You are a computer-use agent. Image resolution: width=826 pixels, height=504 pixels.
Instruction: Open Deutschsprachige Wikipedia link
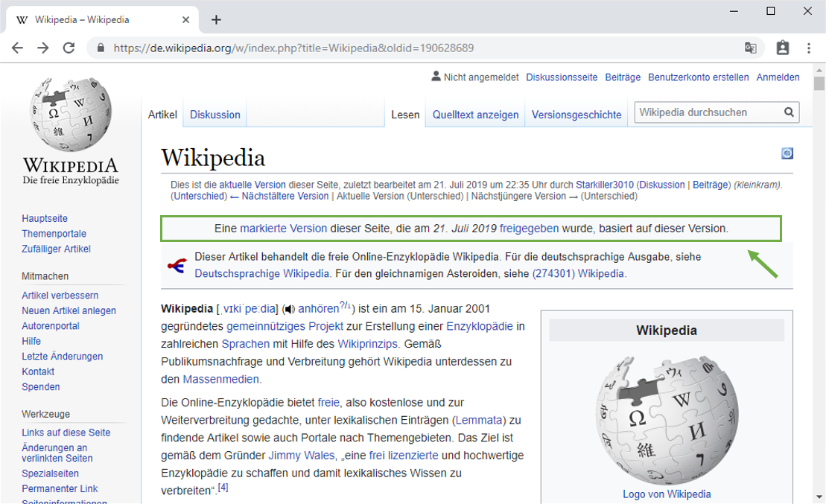pos(262,274)
